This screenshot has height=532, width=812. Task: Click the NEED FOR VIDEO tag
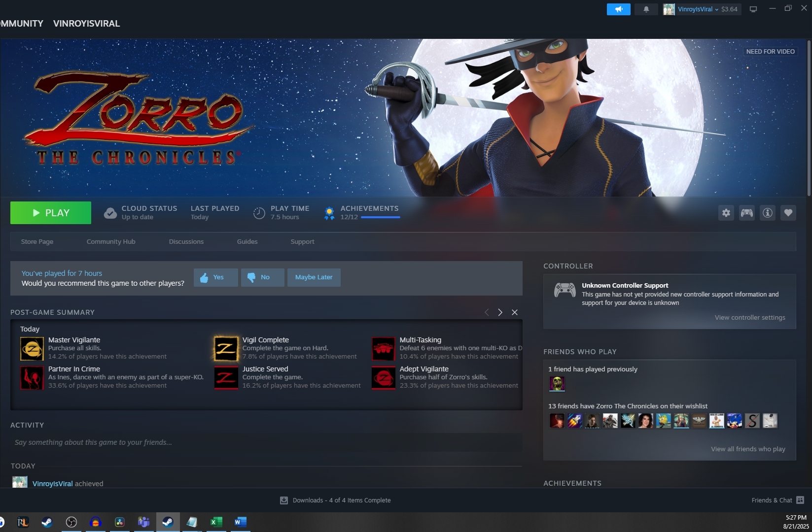coord(770,51)
